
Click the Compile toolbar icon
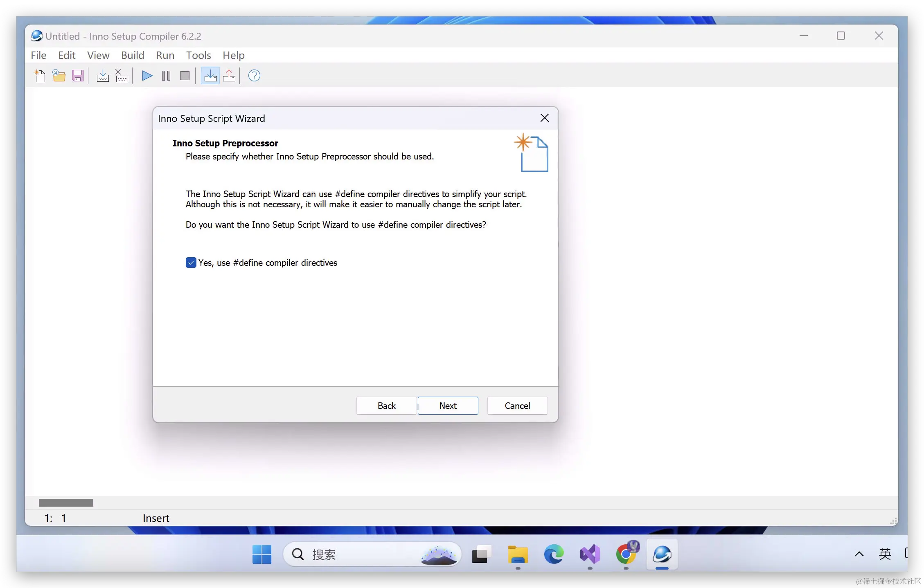103,76
